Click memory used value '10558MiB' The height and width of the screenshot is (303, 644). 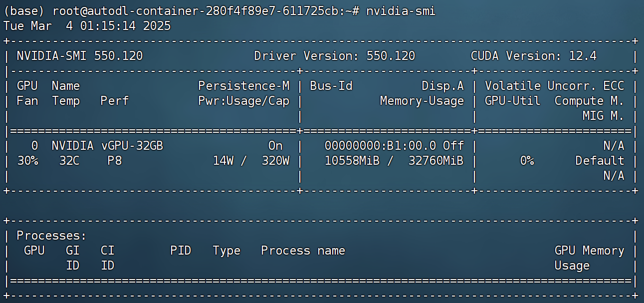[352, 161]
